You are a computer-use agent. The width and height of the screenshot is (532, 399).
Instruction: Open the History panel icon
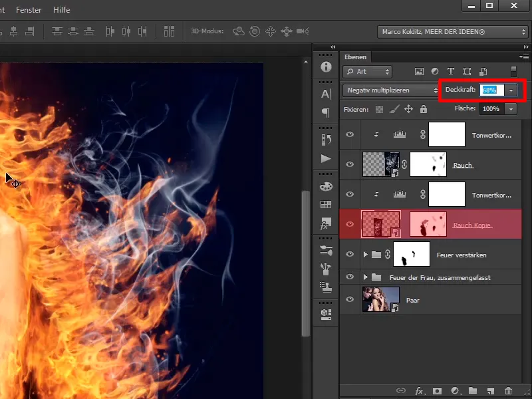click(326, 140)
